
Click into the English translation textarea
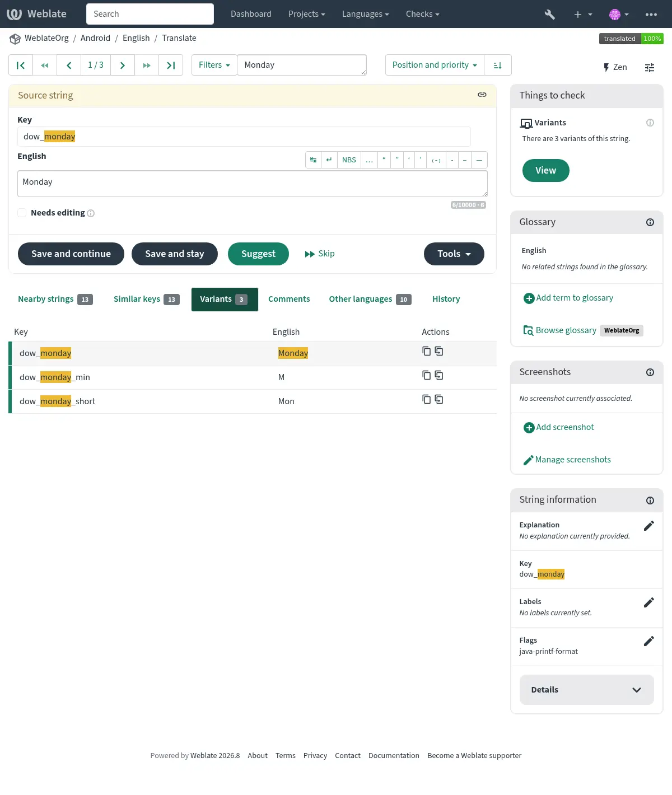(253, 184)
